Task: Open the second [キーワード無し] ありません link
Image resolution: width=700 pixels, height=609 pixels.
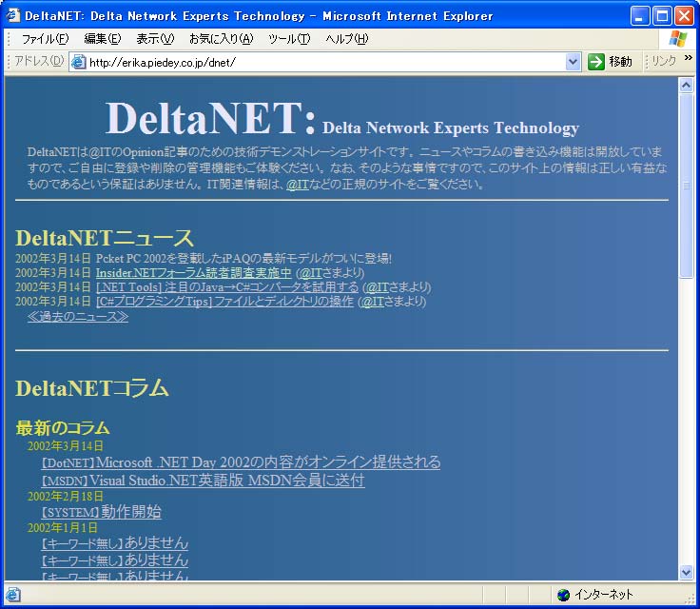Action: click(115, 560)
